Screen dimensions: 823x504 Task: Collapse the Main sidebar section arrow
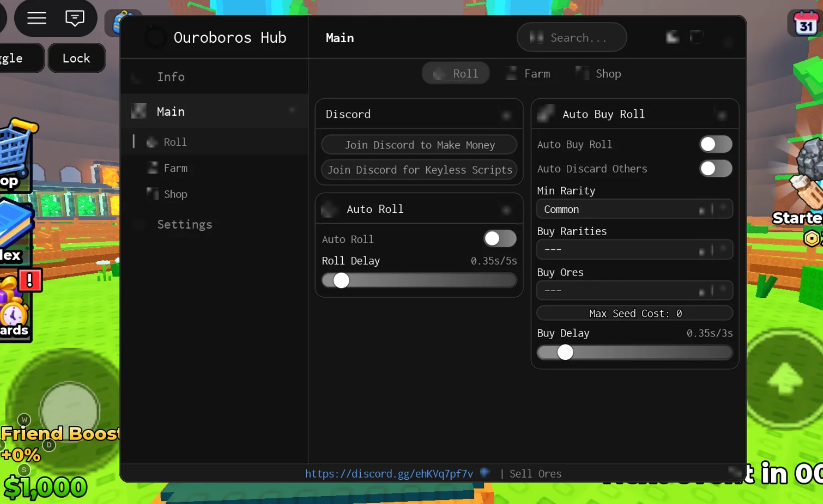[292, 110]
